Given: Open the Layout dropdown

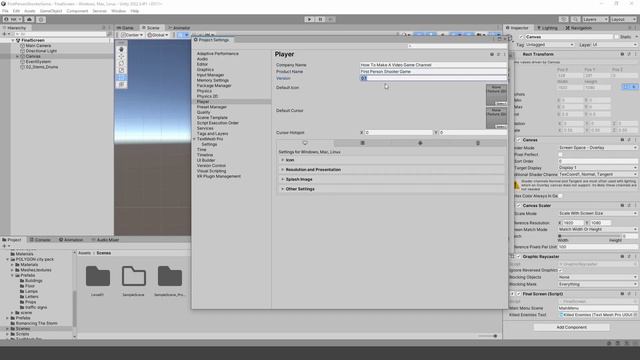Looking at the screenshot, I should 623,19.
